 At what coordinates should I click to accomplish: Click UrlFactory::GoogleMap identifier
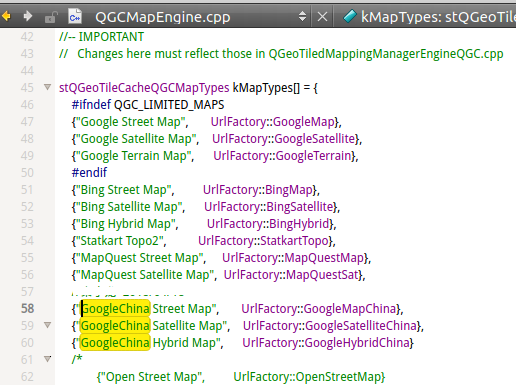pyautogui.click(x=273, y=122)
